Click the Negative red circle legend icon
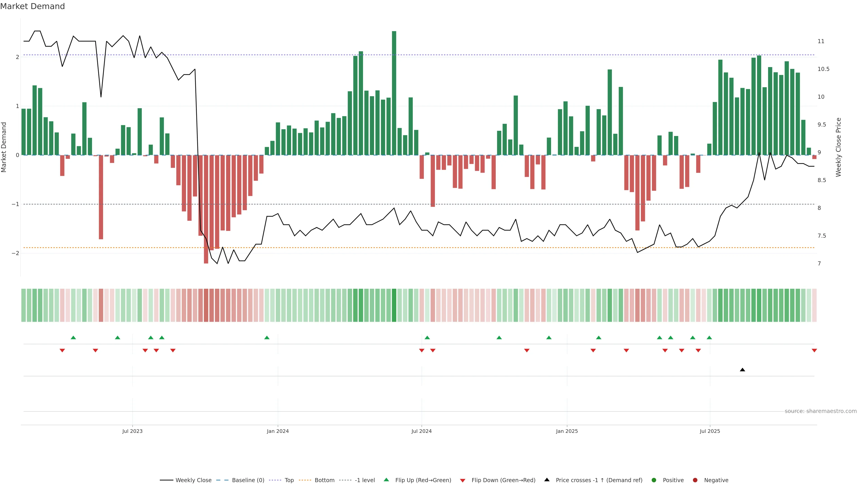Image resolution: width=868 pixels, height=488 pixels. 695,480
